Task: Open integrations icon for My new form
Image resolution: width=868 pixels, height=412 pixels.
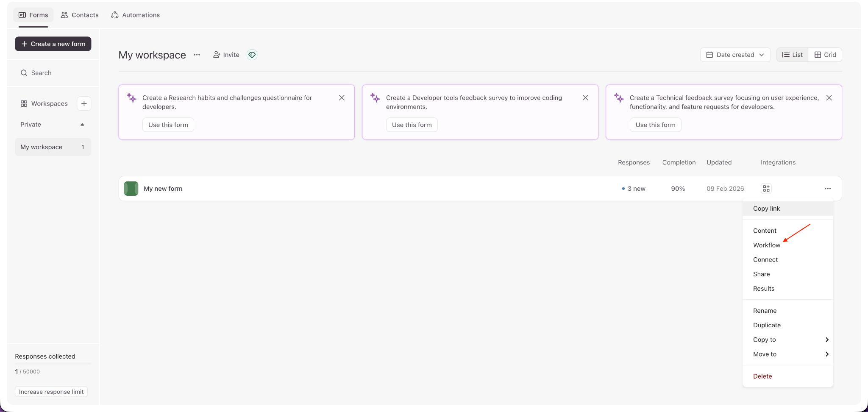Action: pos(766,189)
